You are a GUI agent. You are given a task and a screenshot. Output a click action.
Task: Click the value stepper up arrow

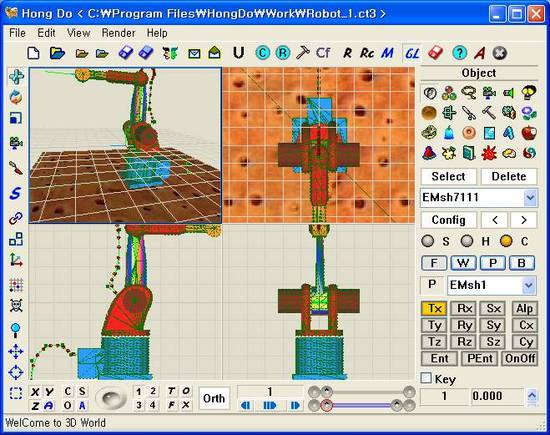point(532,395)
